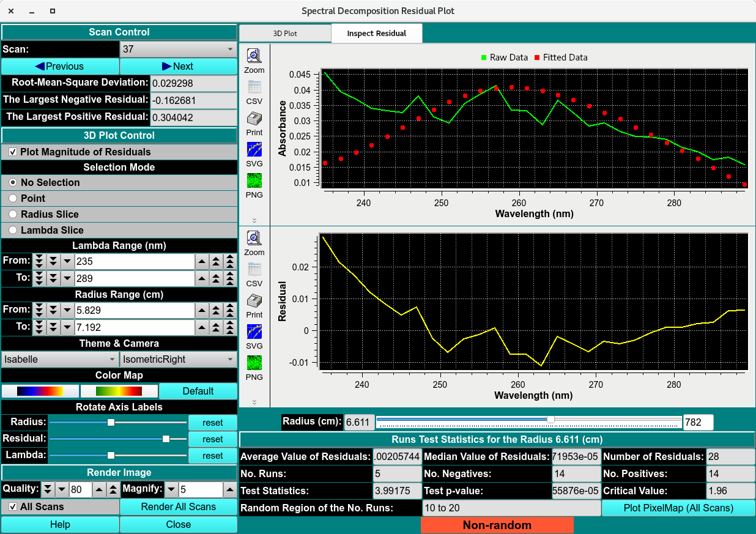Triple-down arrow for Lambda From value
756x534 pixels.
point(39,262)
